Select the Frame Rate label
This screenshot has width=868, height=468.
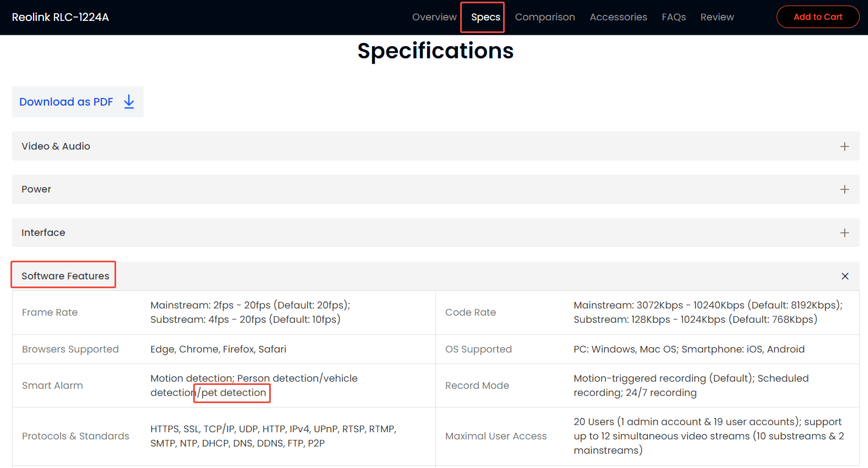[50, 312]
